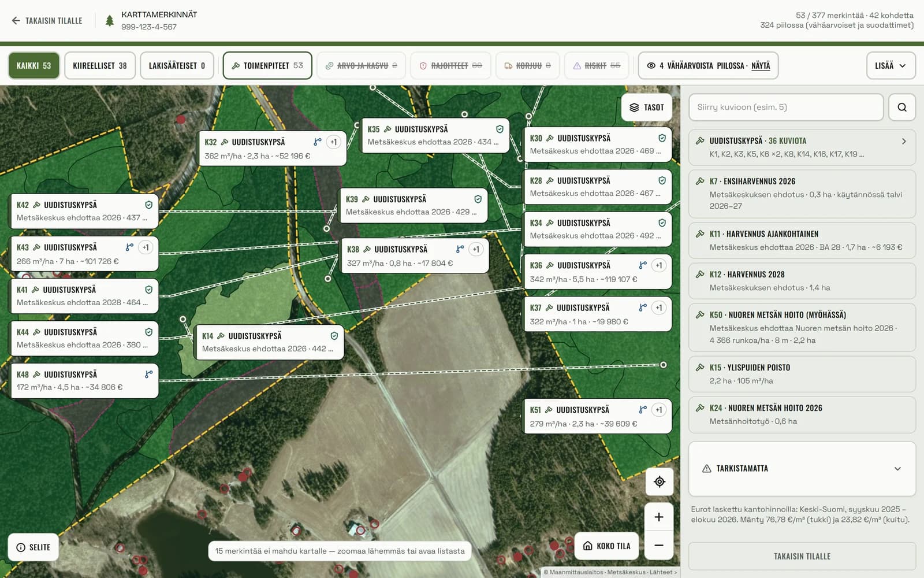Click branch icon on K43 card
924x578 pixels.
pos(129,247)
